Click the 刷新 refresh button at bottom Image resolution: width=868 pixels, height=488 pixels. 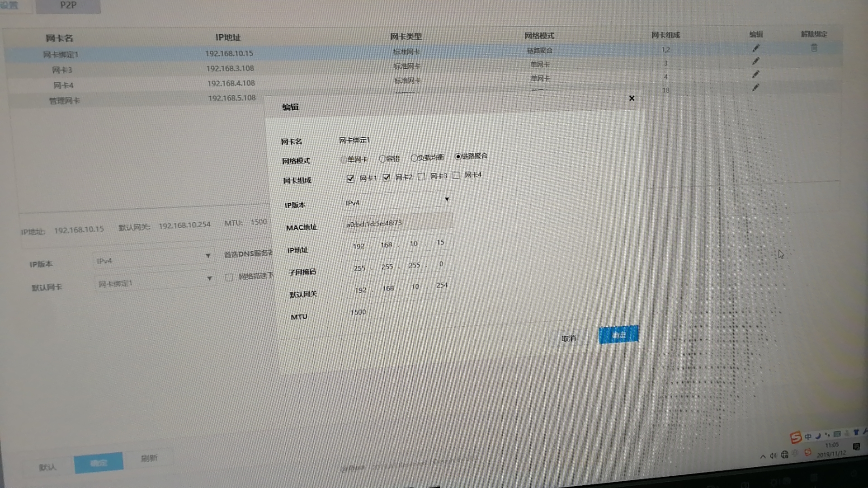coord(149,458)
